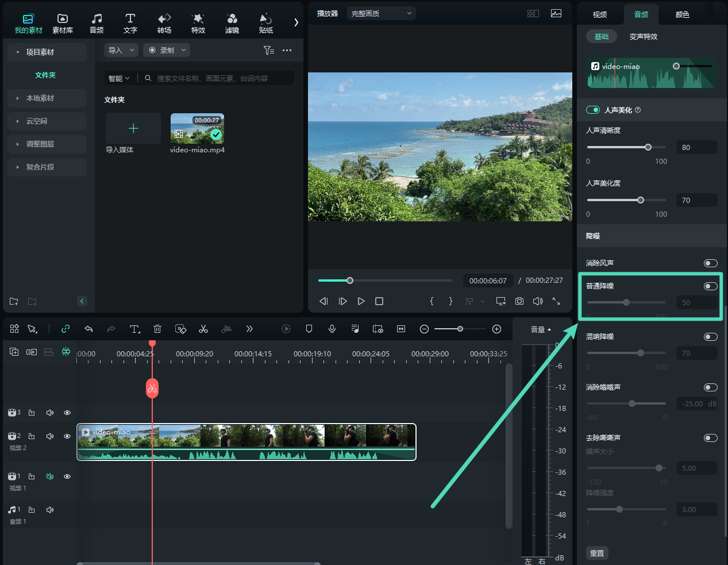Viewport: 728px width, 565px height.
Task: Click the split scissors icon in timeline toolbar
Action: [203, 329]
